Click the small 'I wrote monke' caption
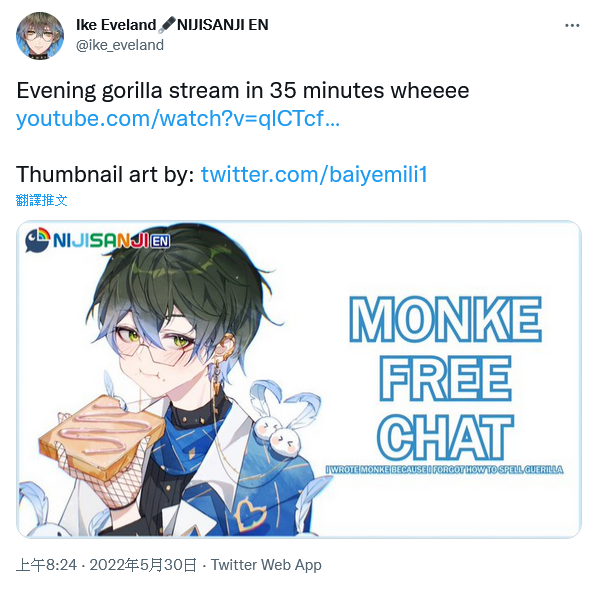The image size is (598, 591). pos(444,469)
